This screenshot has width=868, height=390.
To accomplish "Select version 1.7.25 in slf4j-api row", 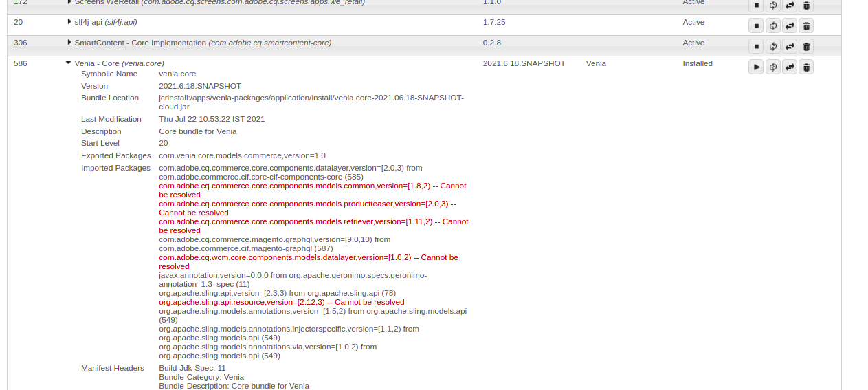I will [x=494, y=22].
